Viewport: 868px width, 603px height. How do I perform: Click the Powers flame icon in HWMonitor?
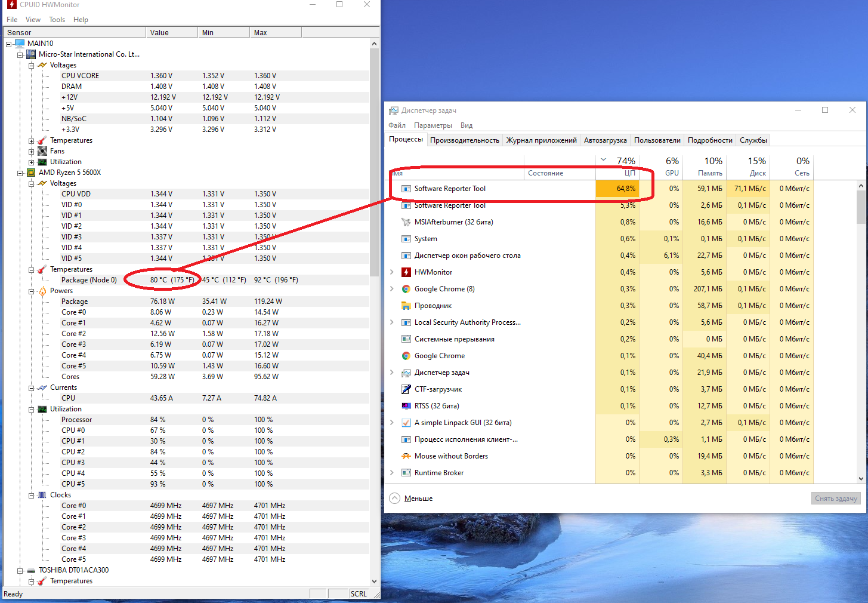click(42, 291)
